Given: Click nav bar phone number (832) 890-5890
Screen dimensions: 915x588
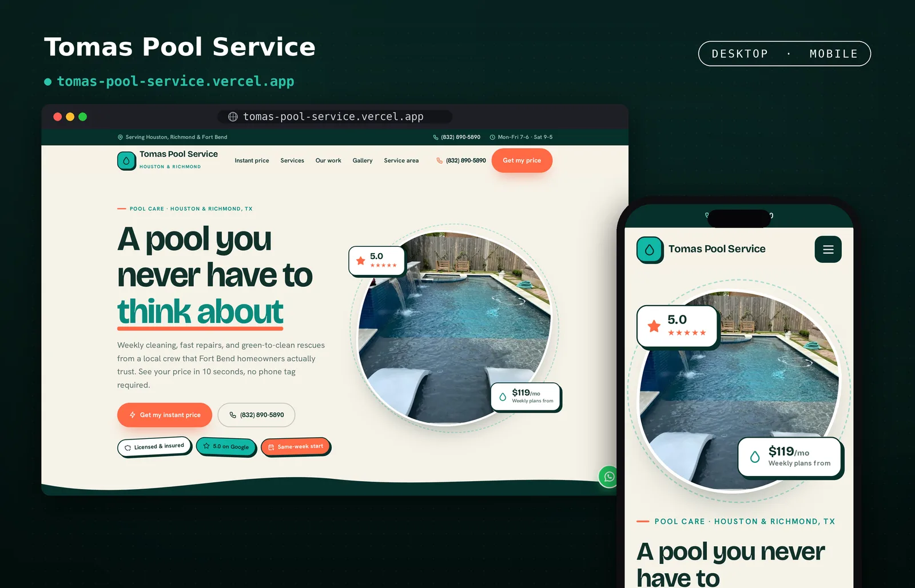Looking at the screenshot, I should [461, 161].
